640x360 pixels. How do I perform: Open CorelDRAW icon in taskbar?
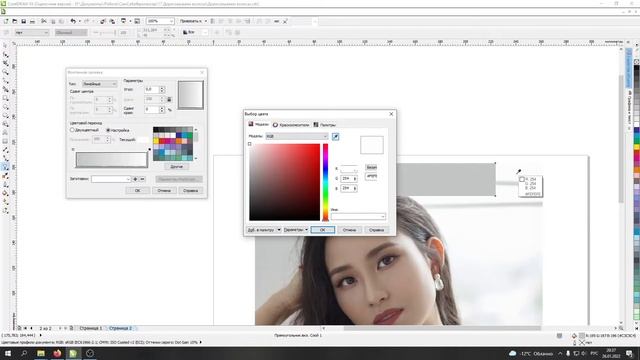click(x=73, y=353)
